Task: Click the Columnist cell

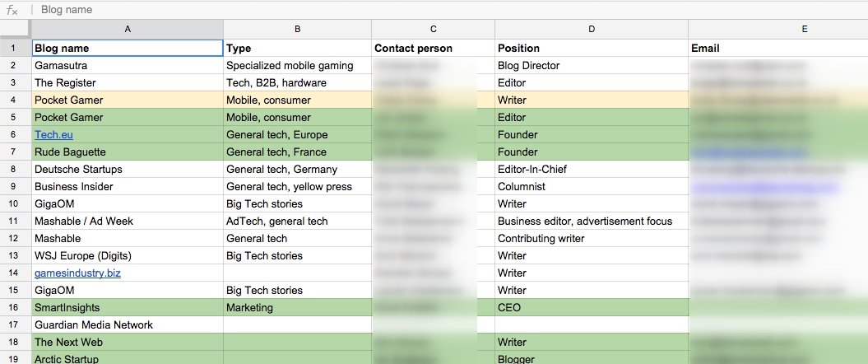Action: click(592, 187)
